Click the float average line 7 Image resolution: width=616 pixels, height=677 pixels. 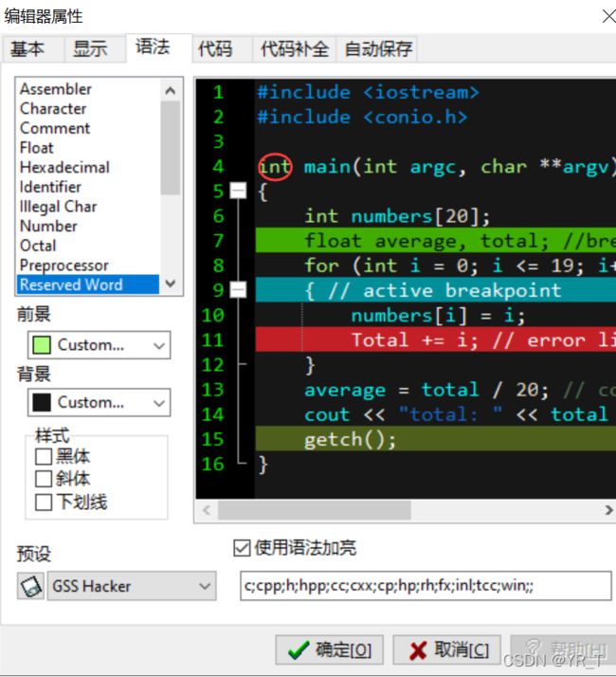pos(436,240)
